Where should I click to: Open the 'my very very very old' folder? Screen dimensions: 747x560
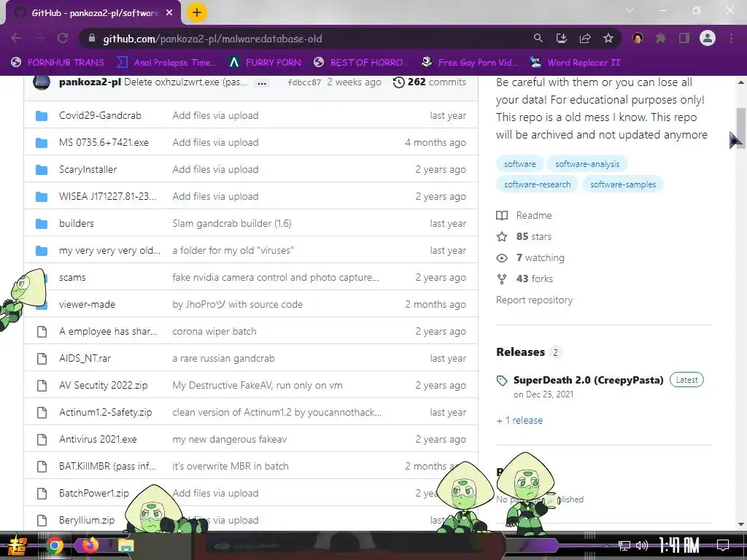(109, 250)
